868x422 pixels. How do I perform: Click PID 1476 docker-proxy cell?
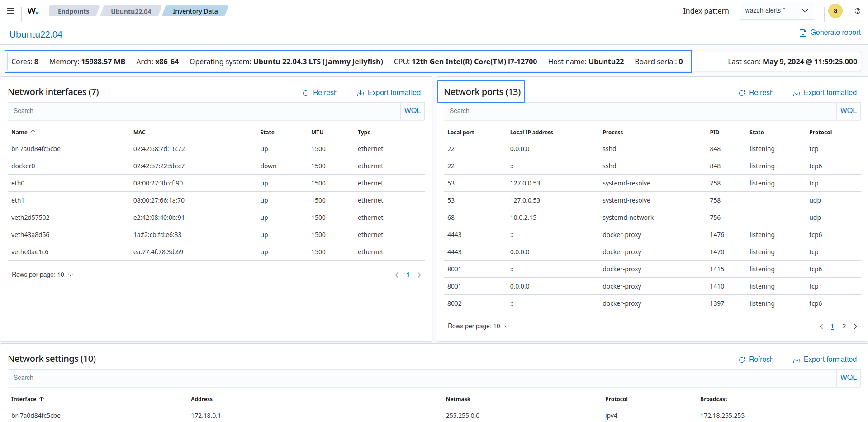pos(717,235)
